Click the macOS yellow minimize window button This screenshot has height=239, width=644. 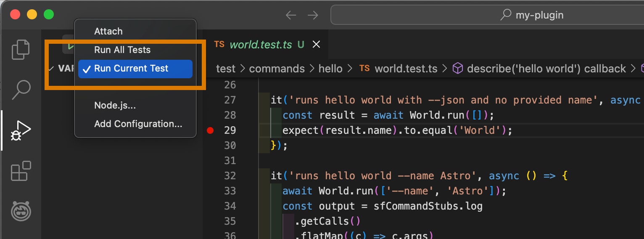pos(32,14)
